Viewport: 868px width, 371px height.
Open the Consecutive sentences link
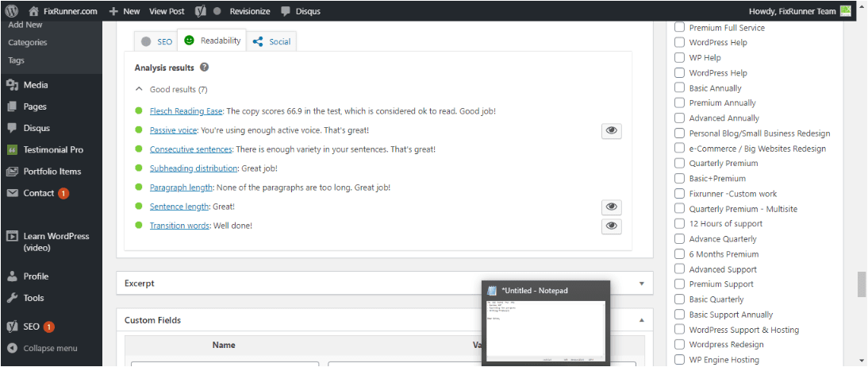pyautogui.click(x=190, y=149)
